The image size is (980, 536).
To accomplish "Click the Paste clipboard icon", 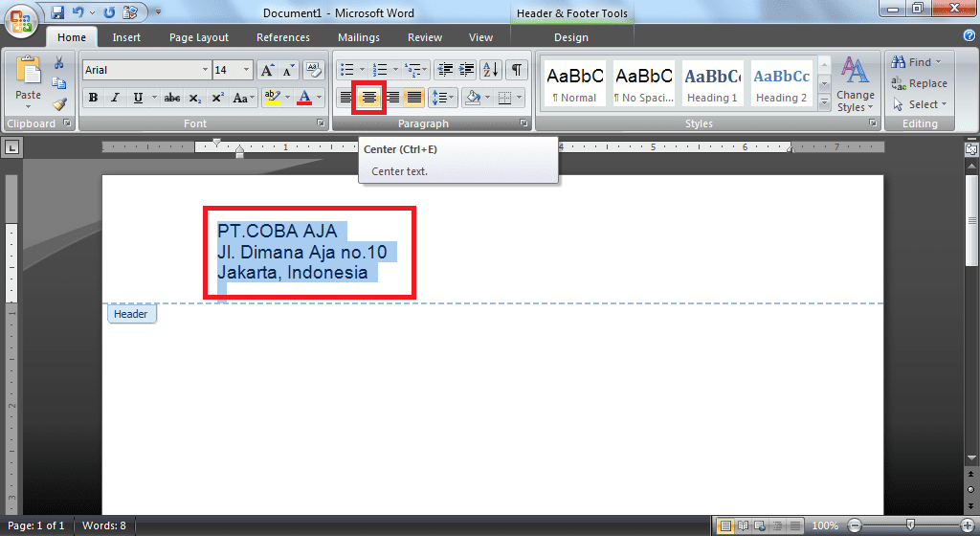I will pyautogui.click(x=28, y=71).
